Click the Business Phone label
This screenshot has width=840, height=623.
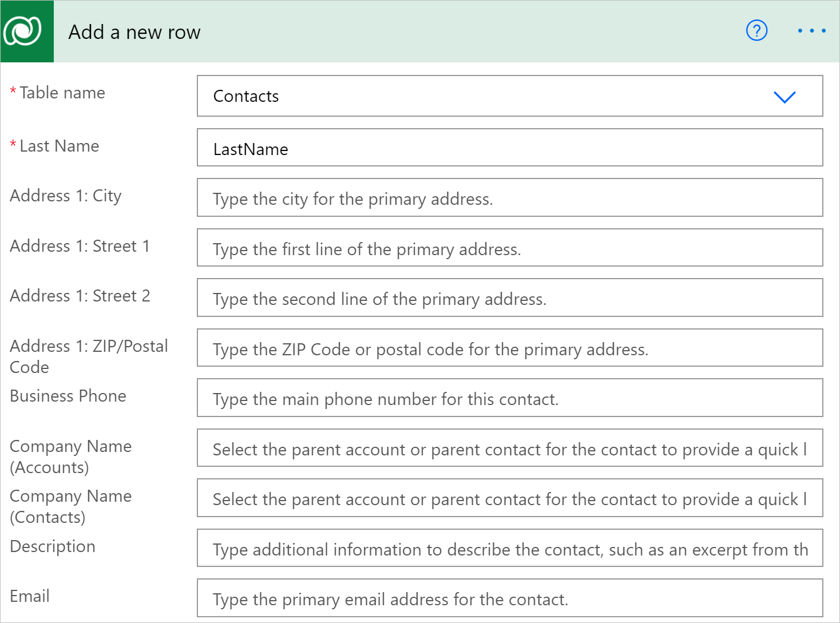[x=68, y=396]
